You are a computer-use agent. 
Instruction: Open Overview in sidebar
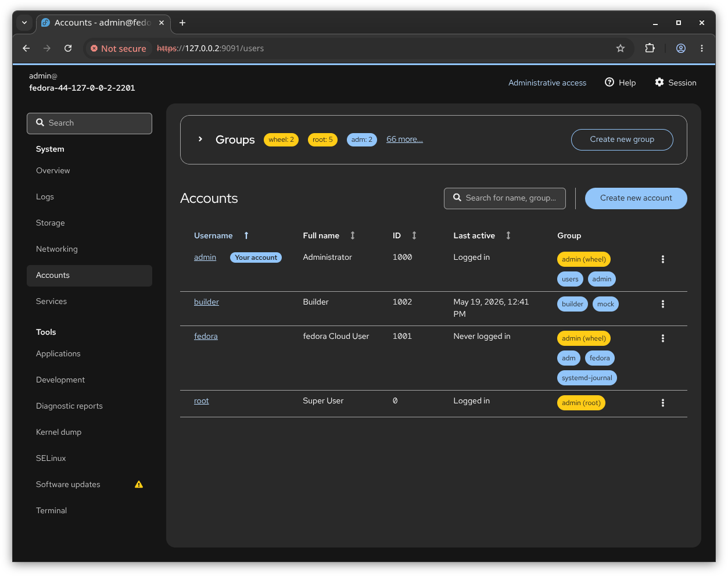(x=89, y=170)
